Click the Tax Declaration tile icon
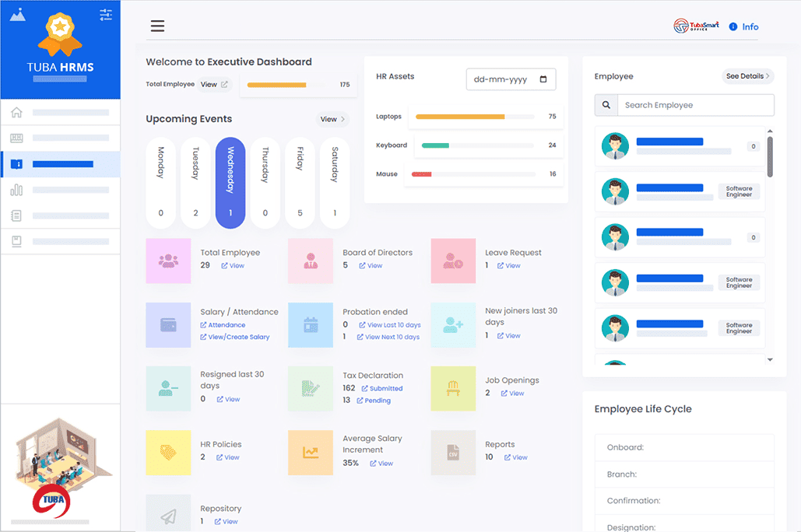The width and height of the screenshot is (801, 532). coord(311,389)
